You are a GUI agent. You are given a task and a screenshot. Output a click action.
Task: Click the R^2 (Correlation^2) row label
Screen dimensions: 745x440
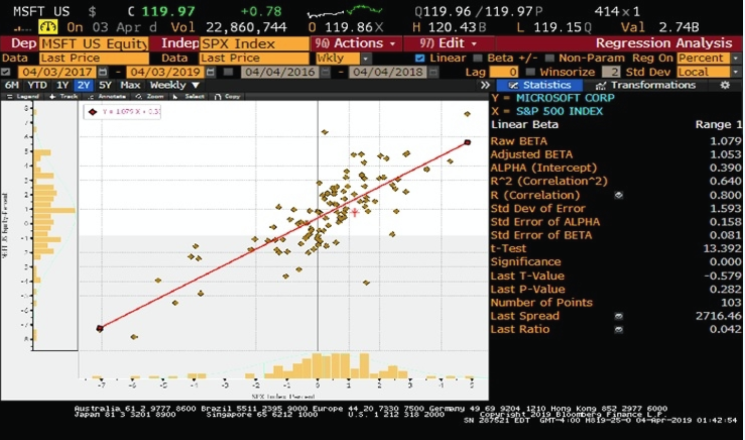549,181
